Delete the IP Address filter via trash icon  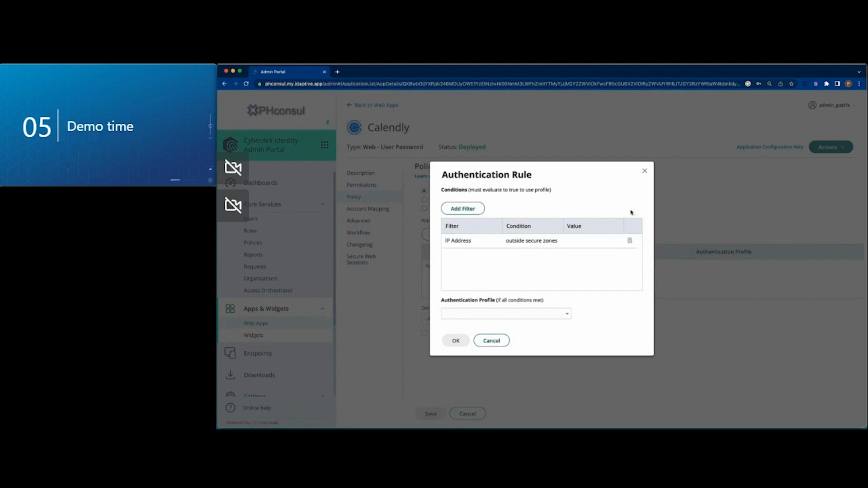pyautogui.click(x=629, y=240)
